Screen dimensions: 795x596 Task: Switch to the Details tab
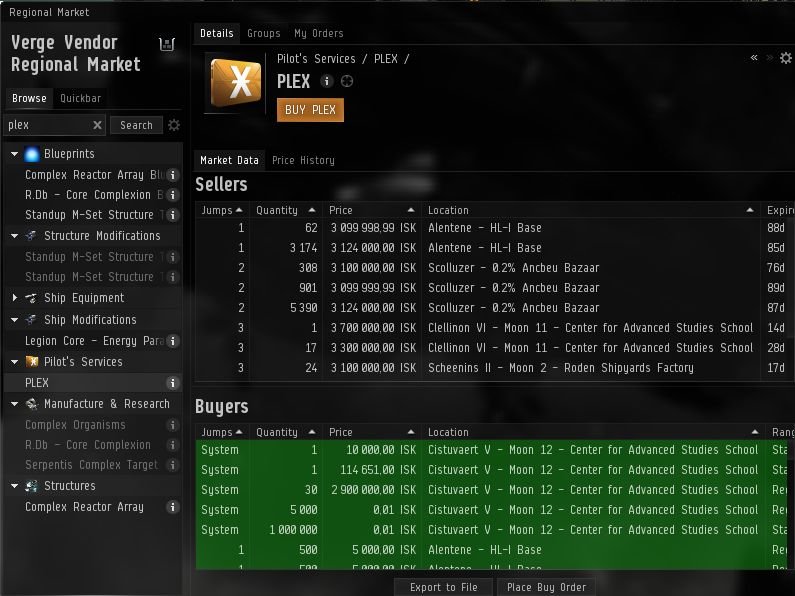217,33
